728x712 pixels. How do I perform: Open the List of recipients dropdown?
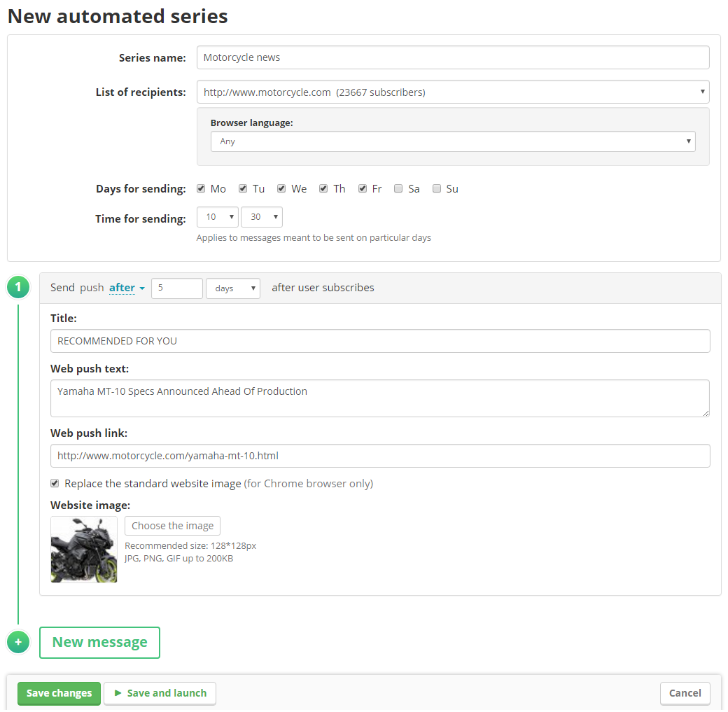pos(452,92)
